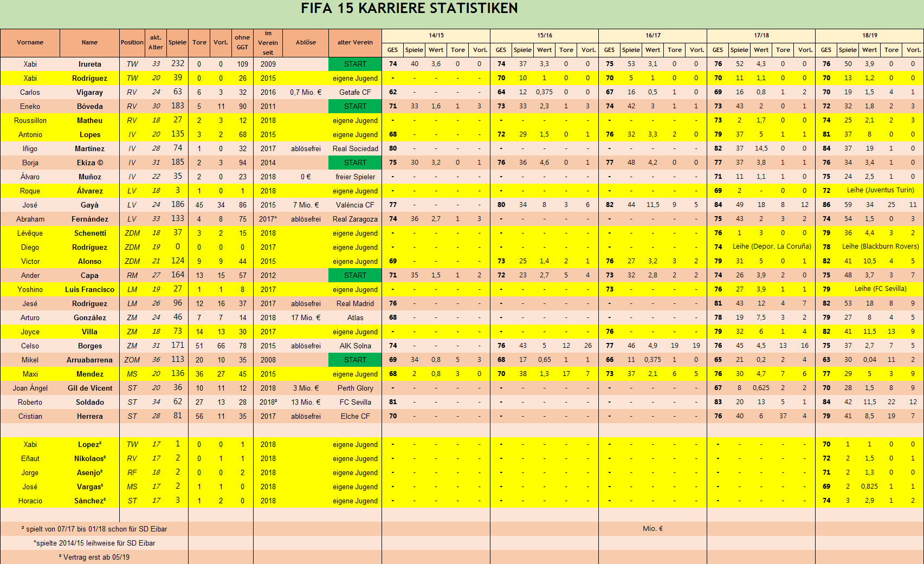Click the Leihe (Depor. La Coruña) cell
The width and height of the screenshot is (924, 564).
pyautogui.click(x=772, y=247)
